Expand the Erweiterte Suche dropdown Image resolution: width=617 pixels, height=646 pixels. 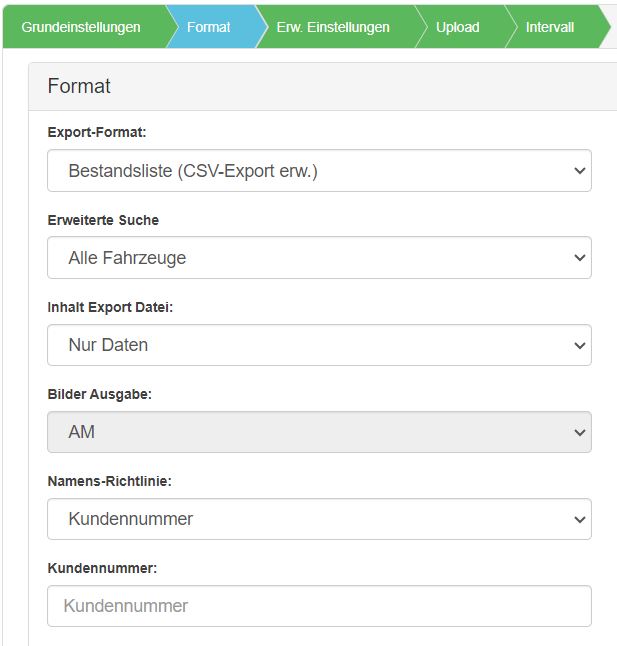319,257
